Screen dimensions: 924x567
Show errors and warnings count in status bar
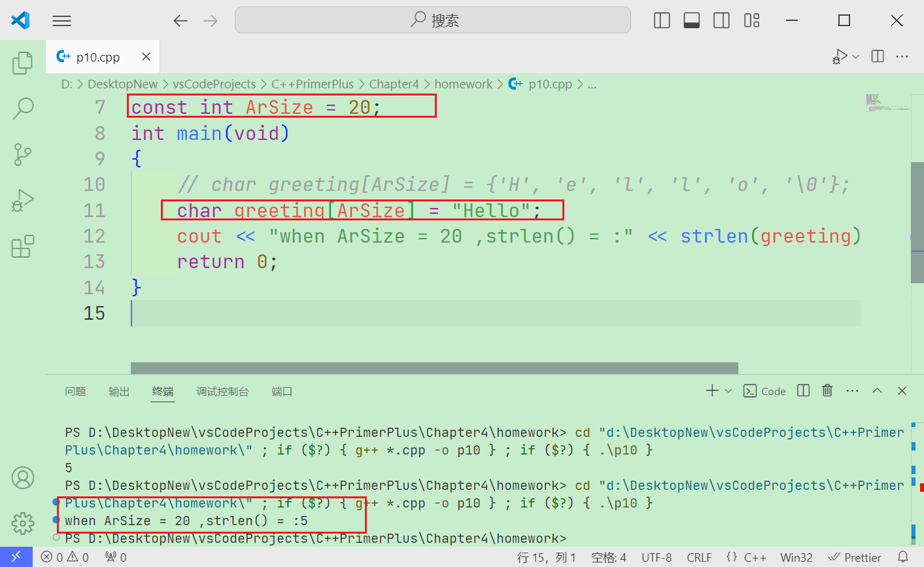click(x=65, y=557)
